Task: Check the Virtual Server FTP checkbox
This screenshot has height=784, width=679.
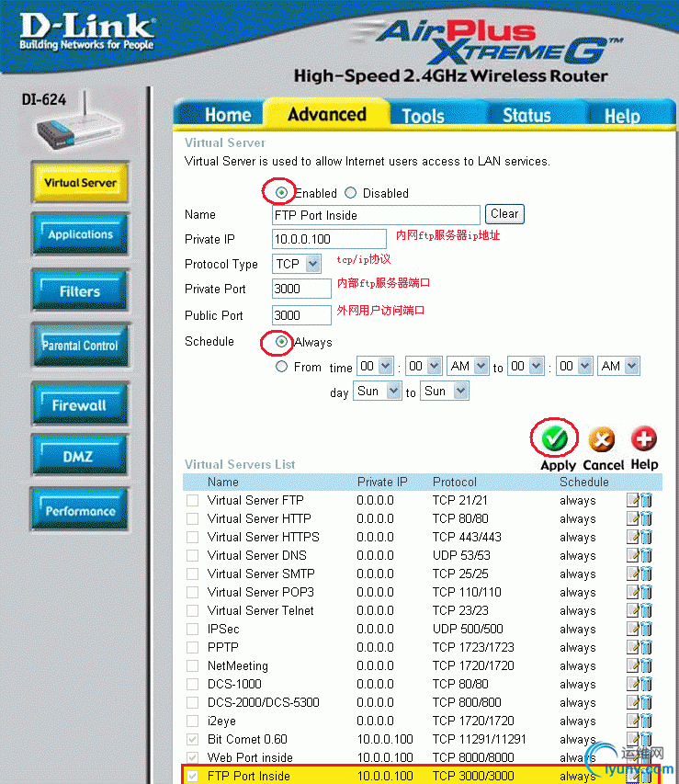Action: pos(193,500)
